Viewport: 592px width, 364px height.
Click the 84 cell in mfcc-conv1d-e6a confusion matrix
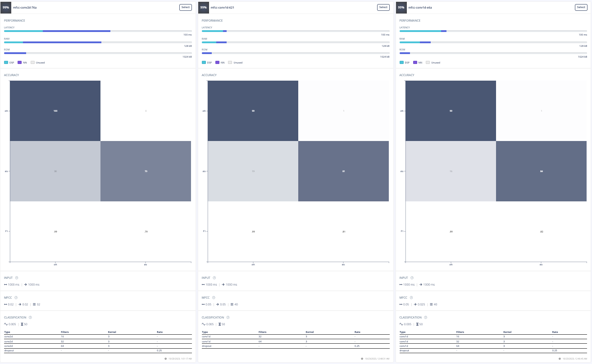541,171
